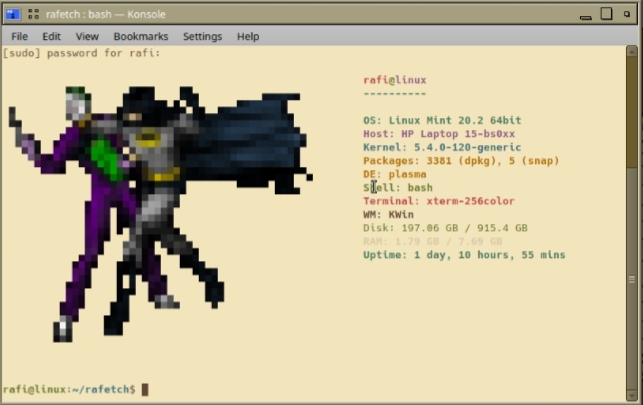
Task: Click the 'Kernel: 5.4.0-120-generic' line
Action: click(x=442, y=148)
